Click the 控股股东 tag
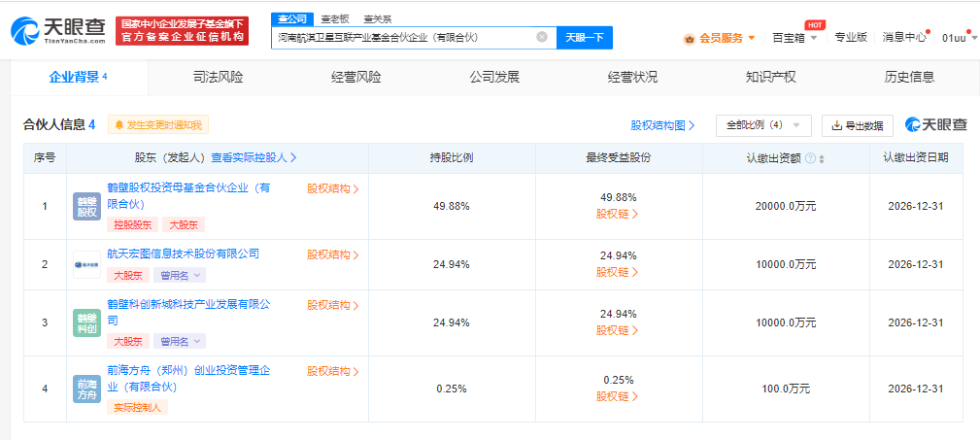The width and height of the screenshot is (980, 440). [x=132, y=225]
